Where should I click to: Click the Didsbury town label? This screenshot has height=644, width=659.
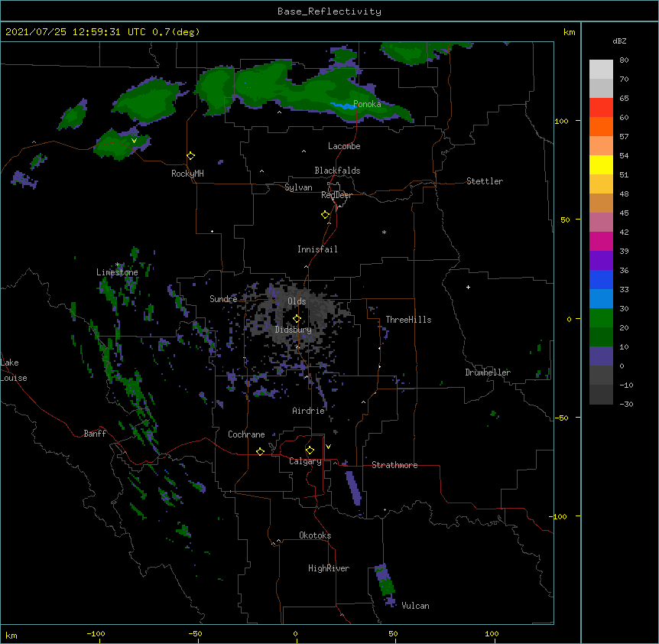294,330
